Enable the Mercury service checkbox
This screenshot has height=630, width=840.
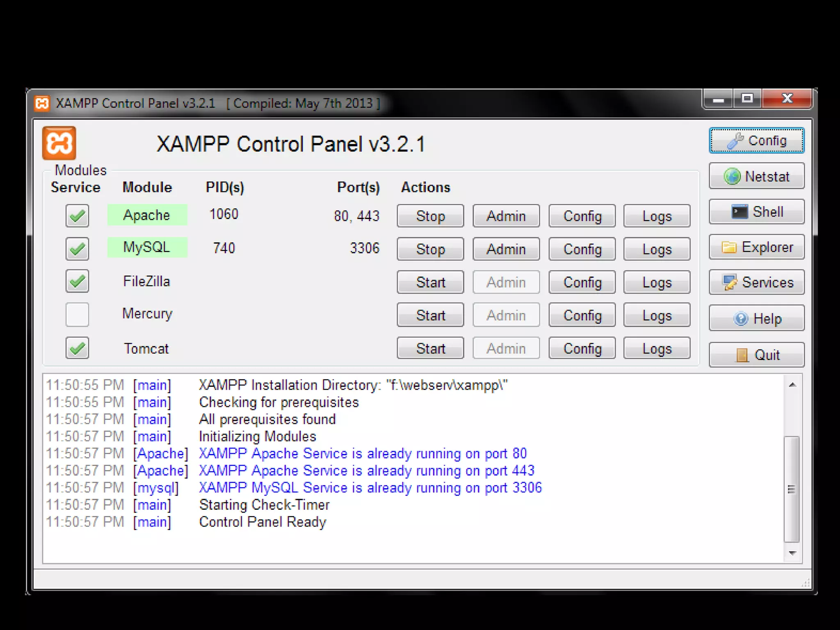pos(77,315)
